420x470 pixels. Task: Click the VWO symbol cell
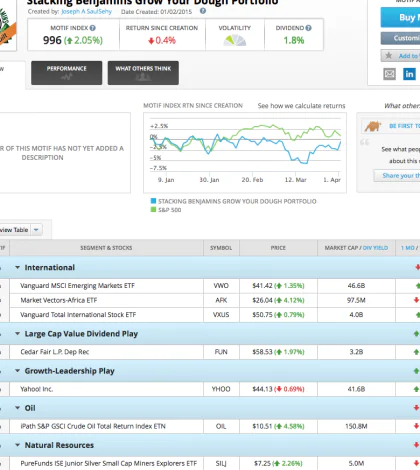pos(221,286)
